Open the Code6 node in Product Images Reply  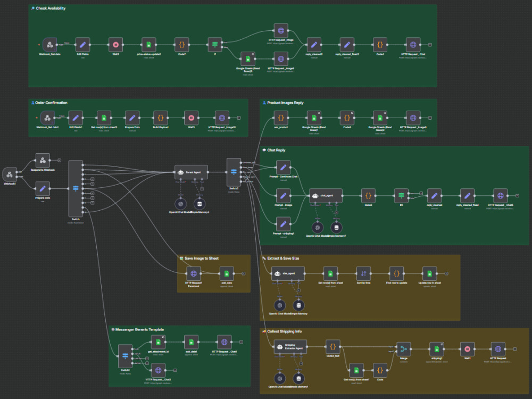tap(347, 118)
